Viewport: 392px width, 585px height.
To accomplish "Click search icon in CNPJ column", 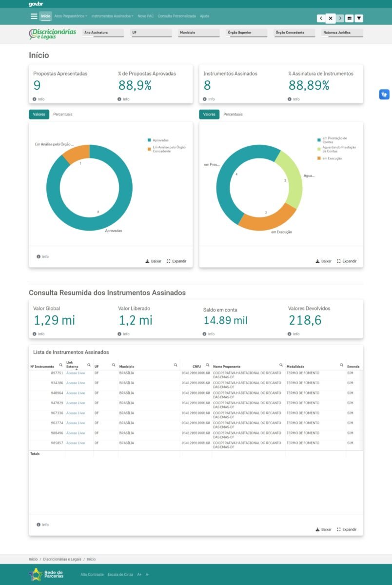I will [x=207, y=365].
